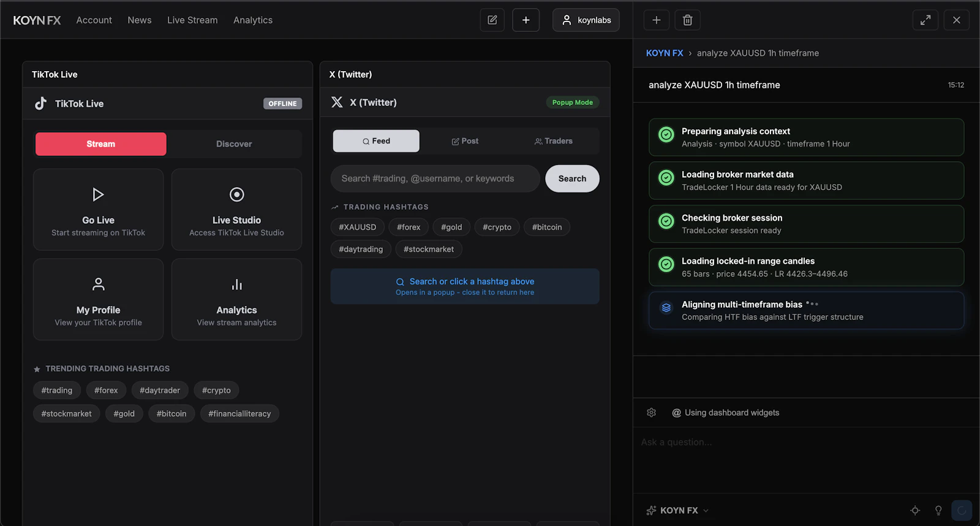The width and height of the screenshot is (980, 526).
Task: Click the green check on Checking broker session
Action: (x=666, y=221)
